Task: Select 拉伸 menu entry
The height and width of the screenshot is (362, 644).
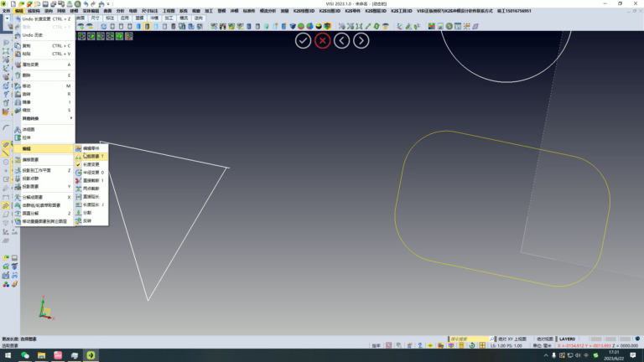Action: (44, 137)
